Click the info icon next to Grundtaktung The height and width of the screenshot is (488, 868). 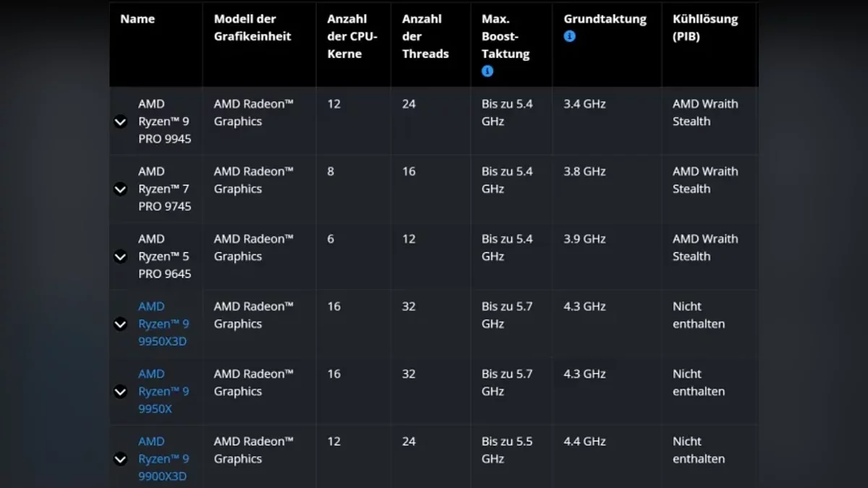tap(570, 36)
